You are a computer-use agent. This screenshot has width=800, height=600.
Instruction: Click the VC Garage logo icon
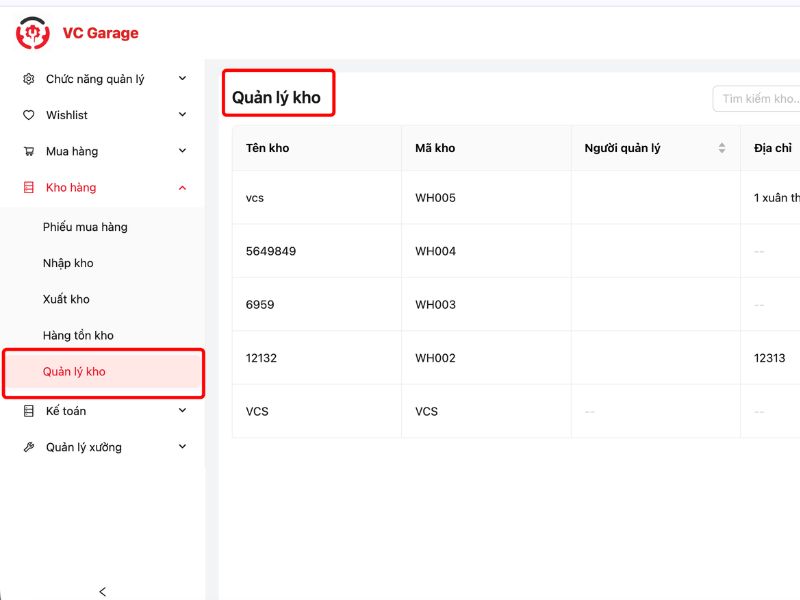coord(32,33)
